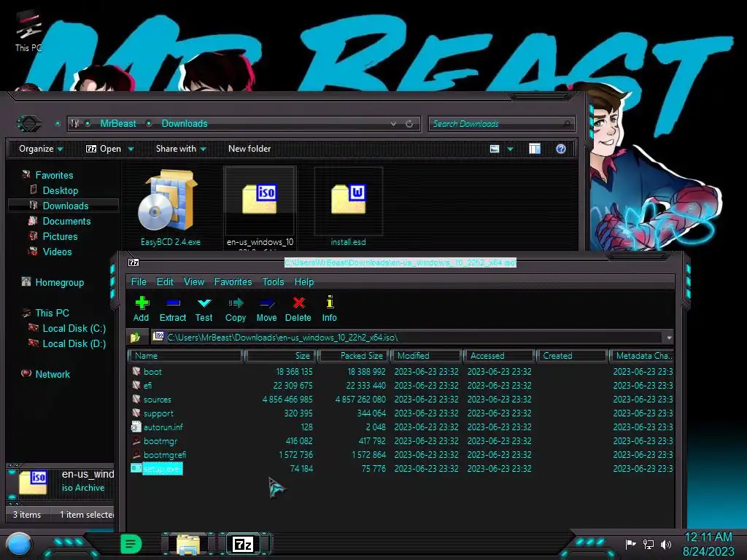
Task: Click the Start orb on taskbar
Action: (x=19, y=544)
